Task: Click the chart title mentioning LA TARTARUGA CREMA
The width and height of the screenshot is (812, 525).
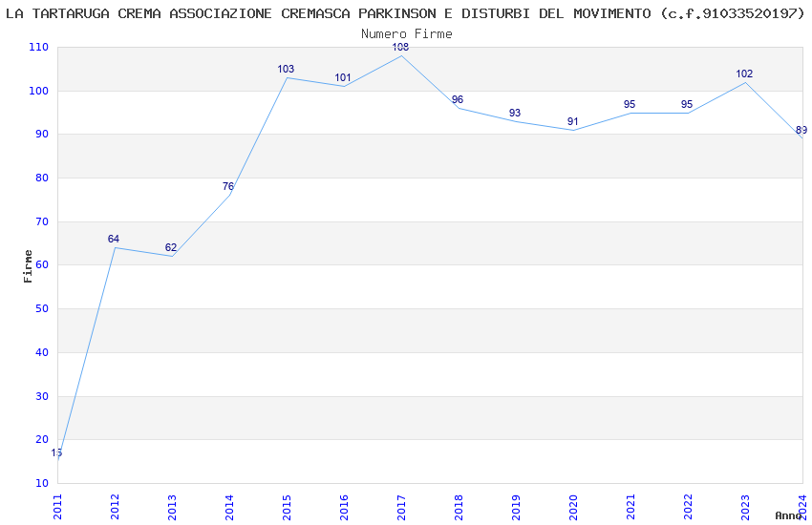Action: [x=405, y=14]
